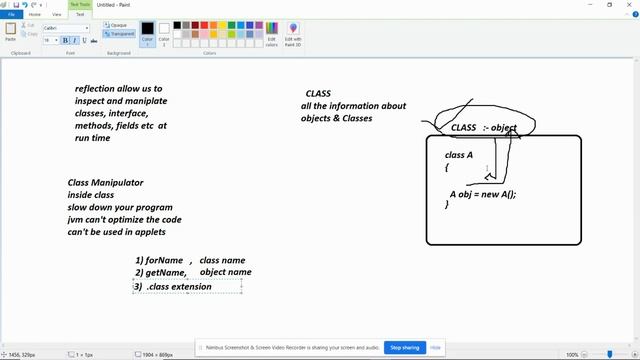The height and width of the screenshot is (360, 640).
Task: Select the Text ribbon tab
Action: click(80, 14)
